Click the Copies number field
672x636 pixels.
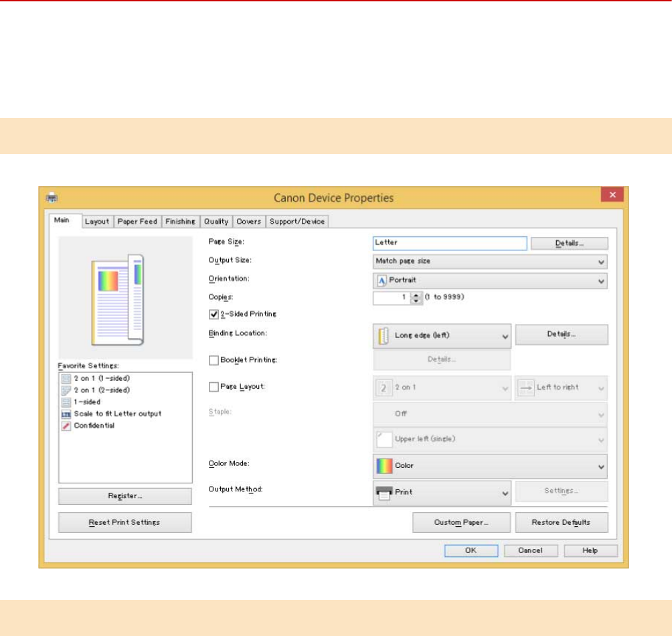392,298
